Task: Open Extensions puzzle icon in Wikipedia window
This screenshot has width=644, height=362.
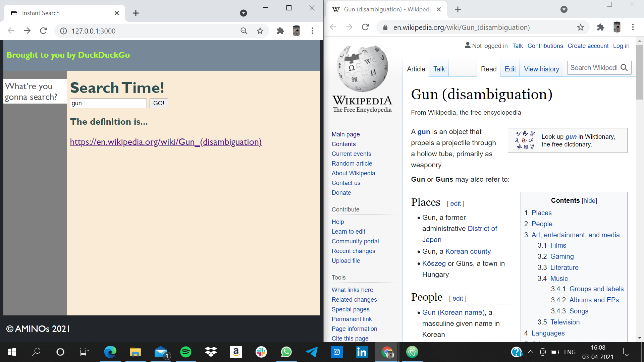Action: click(x=601, y=27)
